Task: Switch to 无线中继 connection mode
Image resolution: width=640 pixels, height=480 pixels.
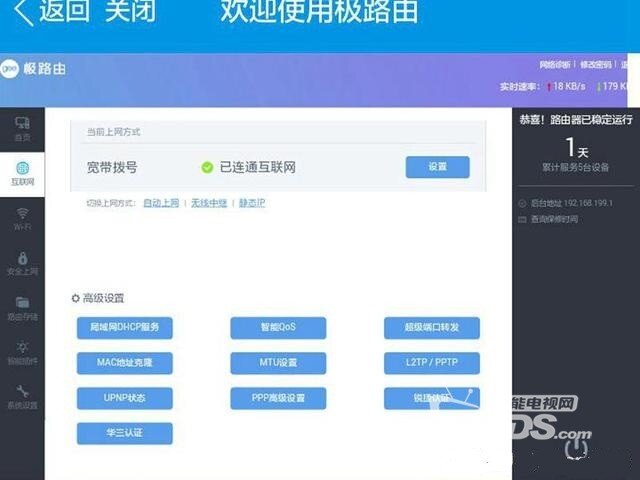Action: [x=208, y=203]
